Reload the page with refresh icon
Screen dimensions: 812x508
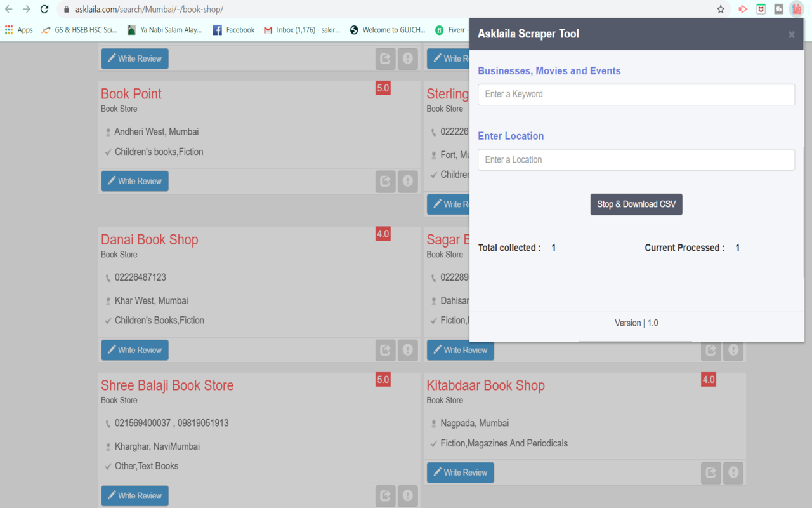[x=44, y=9]
